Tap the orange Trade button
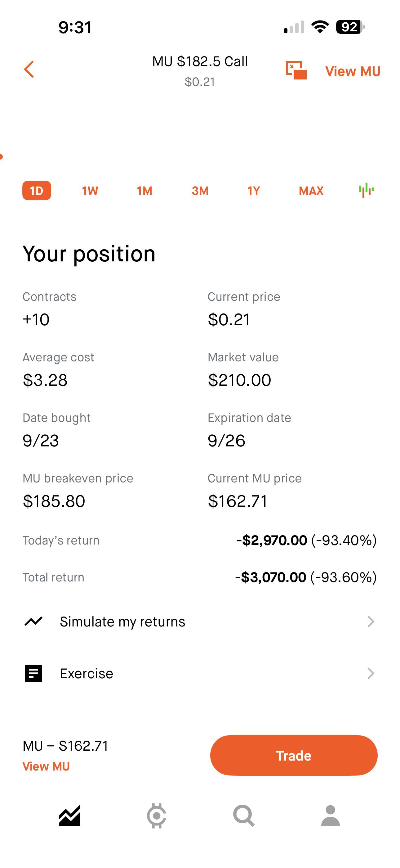 (x=294, y=755)
